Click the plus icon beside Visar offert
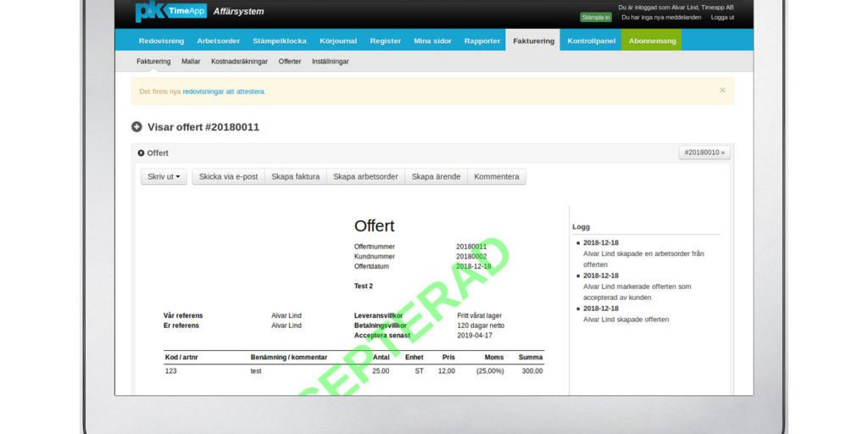868x434 pixels. pyautogui.click(x=136, y=127)
